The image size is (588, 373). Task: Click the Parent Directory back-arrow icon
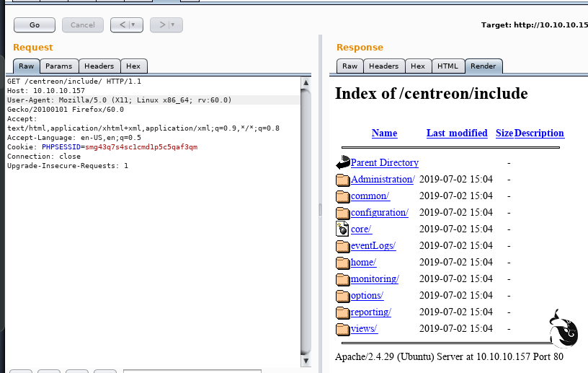(342, 163)
